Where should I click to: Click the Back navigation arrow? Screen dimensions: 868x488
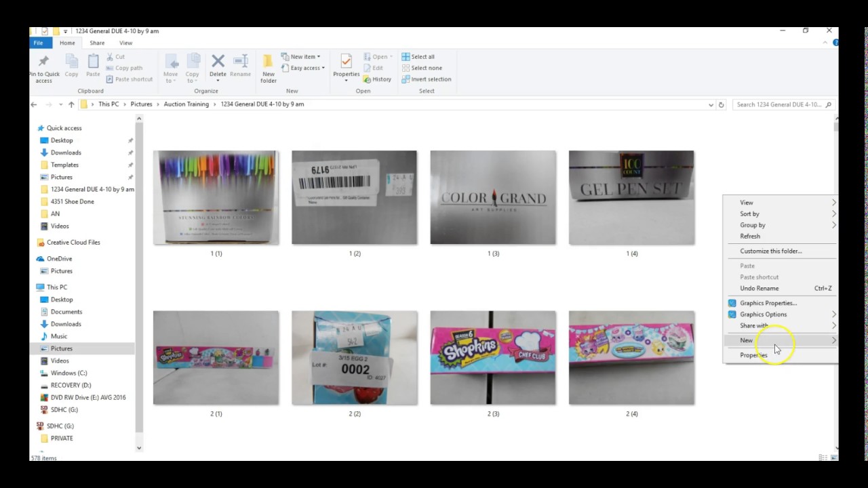click(34, 104)
